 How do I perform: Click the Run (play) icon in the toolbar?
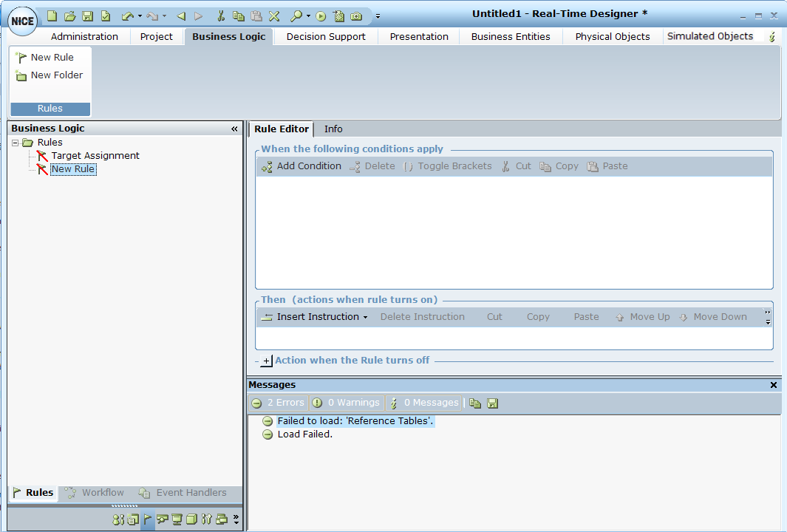coord(321,16)
